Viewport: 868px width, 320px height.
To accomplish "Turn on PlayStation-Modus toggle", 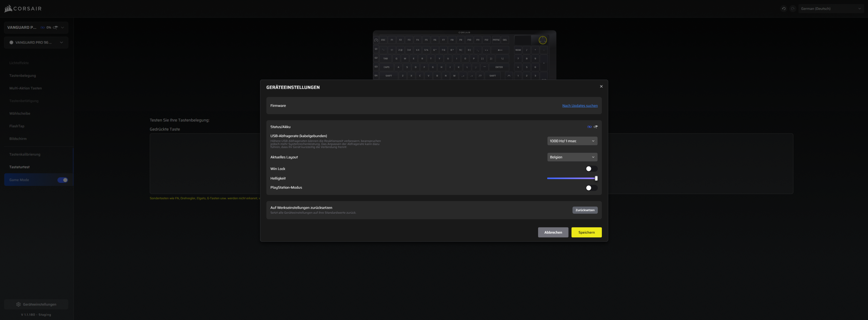I will point(591,188).
